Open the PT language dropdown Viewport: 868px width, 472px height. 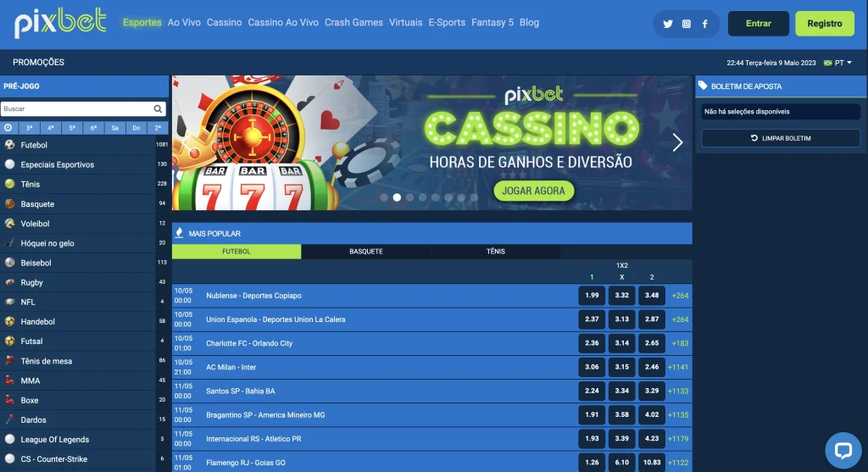tap(838, 63)
